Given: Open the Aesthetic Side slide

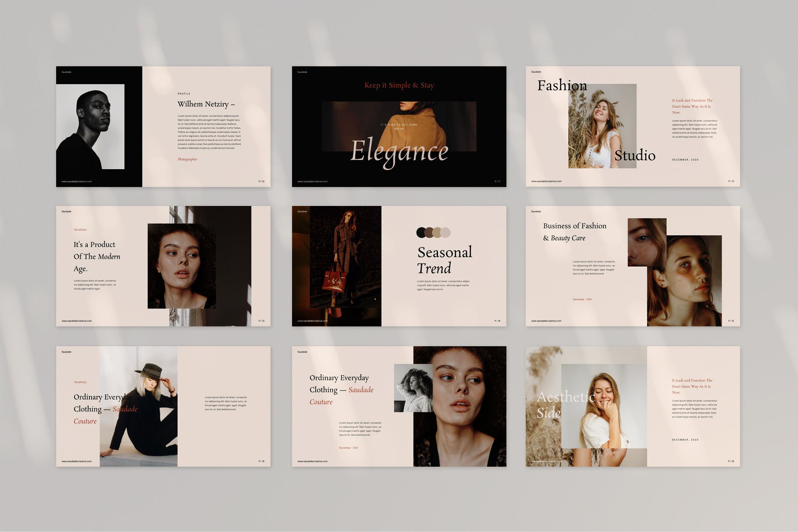Looking at the screenshot, I should pyautogui.click(x=633, y=406).
